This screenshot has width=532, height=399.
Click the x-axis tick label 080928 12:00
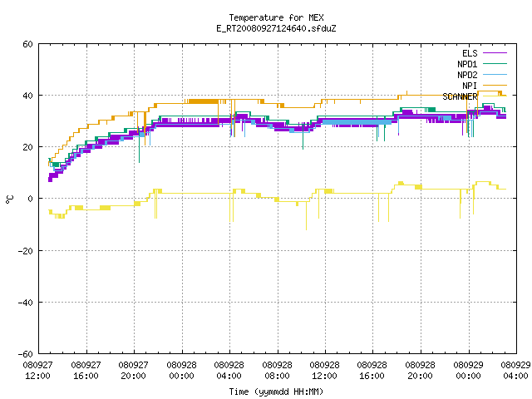[325, 371]
